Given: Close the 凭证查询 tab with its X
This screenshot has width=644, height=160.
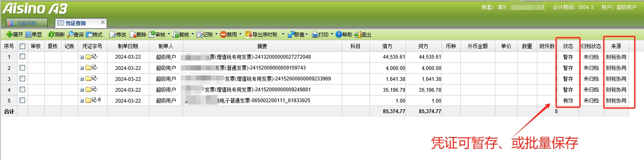Looking at the screenshot, I should (103, 22).
